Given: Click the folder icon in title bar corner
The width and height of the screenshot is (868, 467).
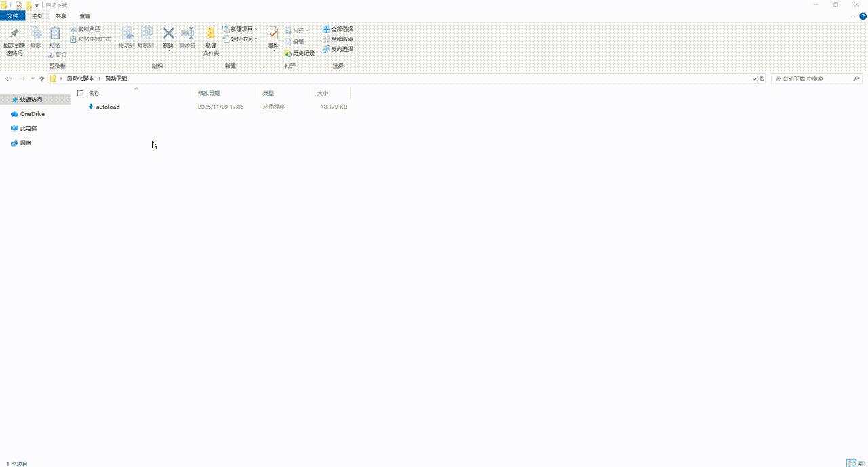Looking at the screenshot, I should point(3,5).
